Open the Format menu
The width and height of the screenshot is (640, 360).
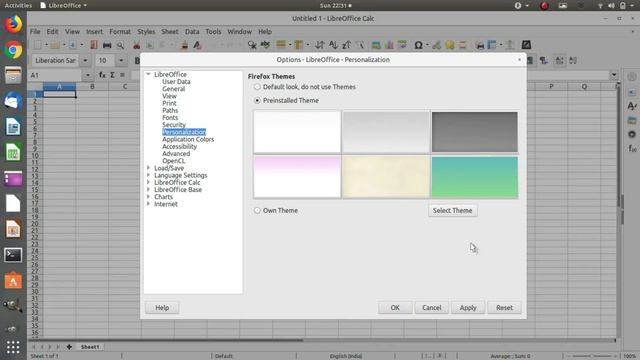(x=120, y=31)
